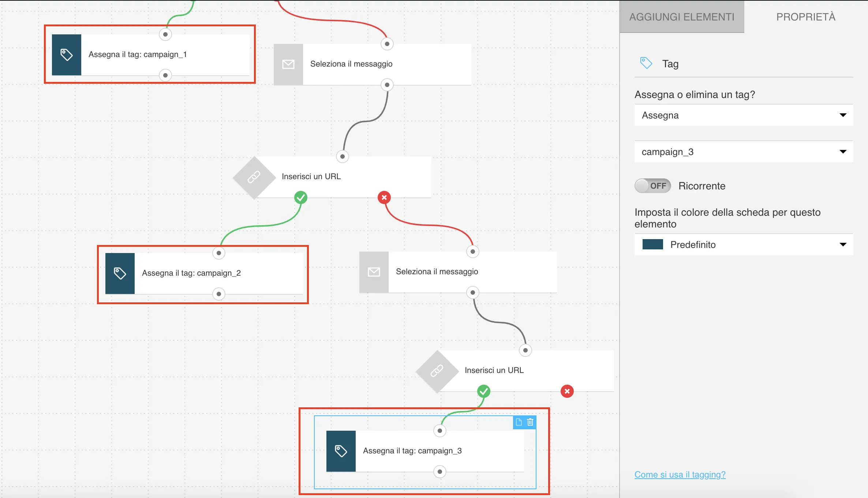Open the Assegna action dropdown

pos(744,115)
